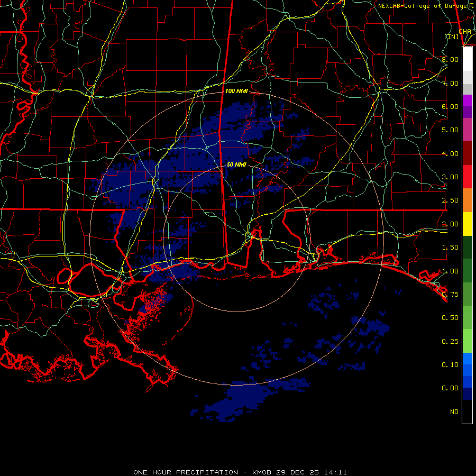This screenshot has width=476, height=476.
Task: Click the [IN] units label
Action: point(452,36)
